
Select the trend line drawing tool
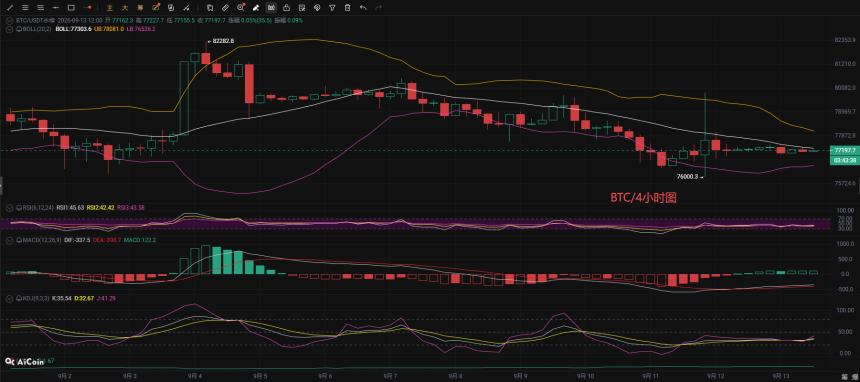[9, 8]
